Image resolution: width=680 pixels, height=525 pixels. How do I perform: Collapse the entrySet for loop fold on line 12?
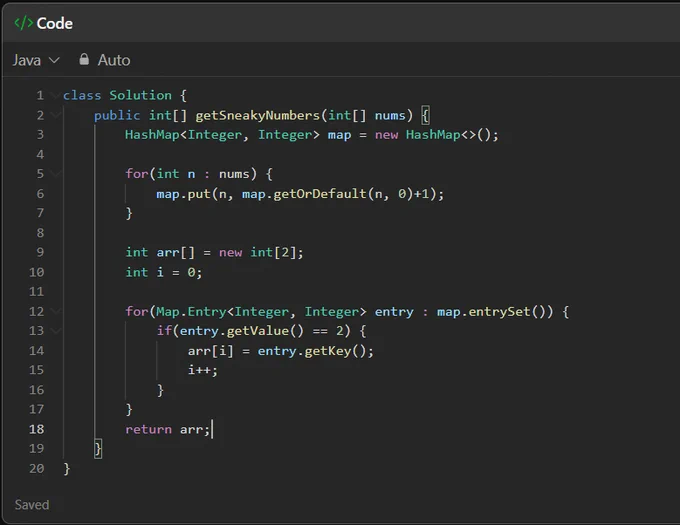coord(55,311)
